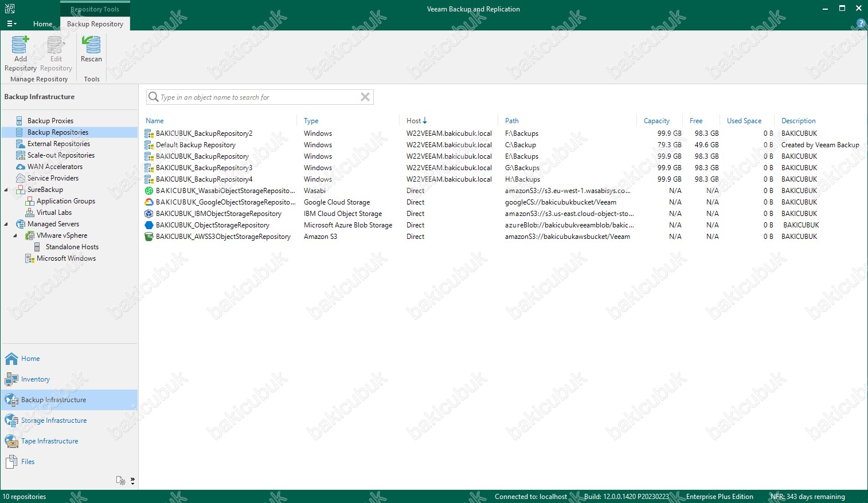
Task: Open External Repositories in the tree
Action: coord(58,144)
